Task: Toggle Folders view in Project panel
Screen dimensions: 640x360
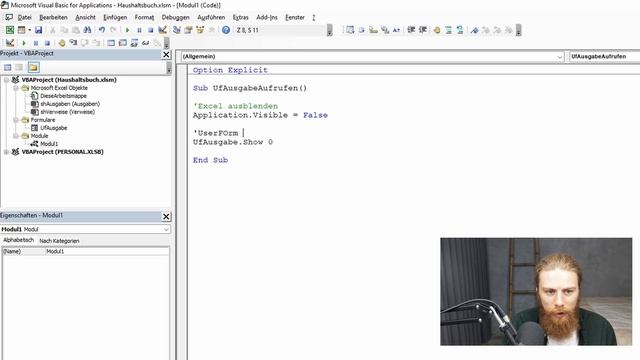Action: pos(33,67)
